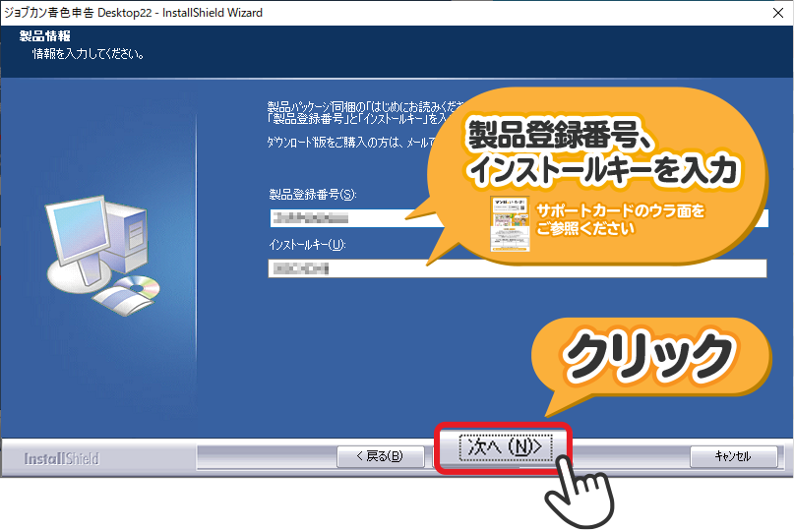Click the 製品情報 heading text

point(44,36)
